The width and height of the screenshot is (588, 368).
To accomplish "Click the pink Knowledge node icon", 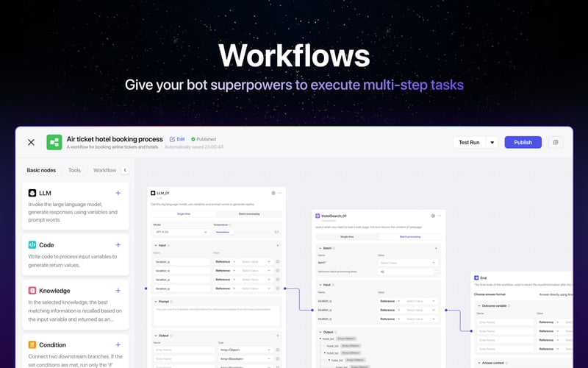I will [32, 291].
